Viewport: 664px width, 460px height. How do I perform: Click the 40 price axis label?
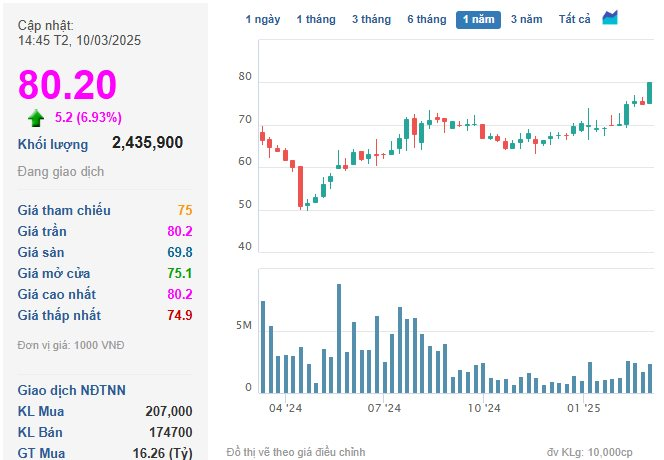click(245, 246)
